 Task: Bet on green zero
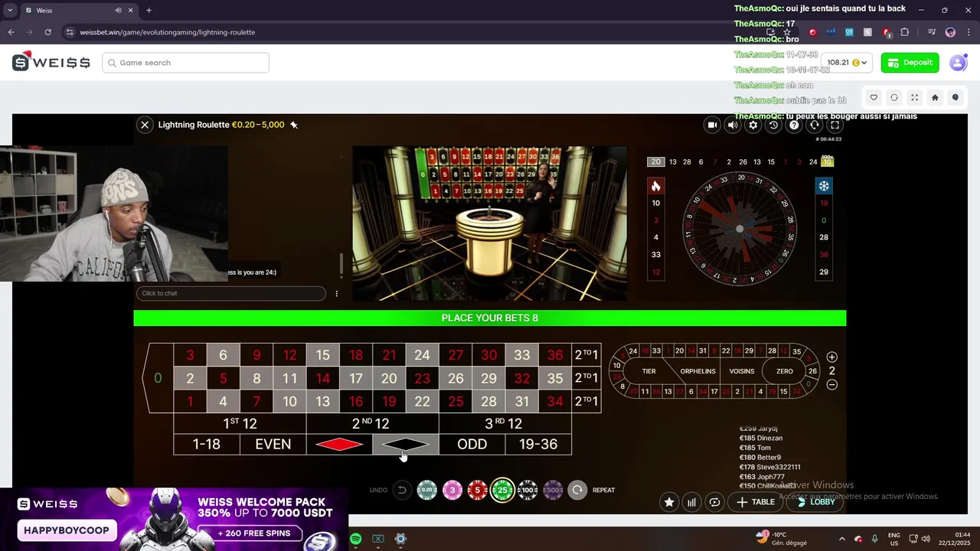158,378
